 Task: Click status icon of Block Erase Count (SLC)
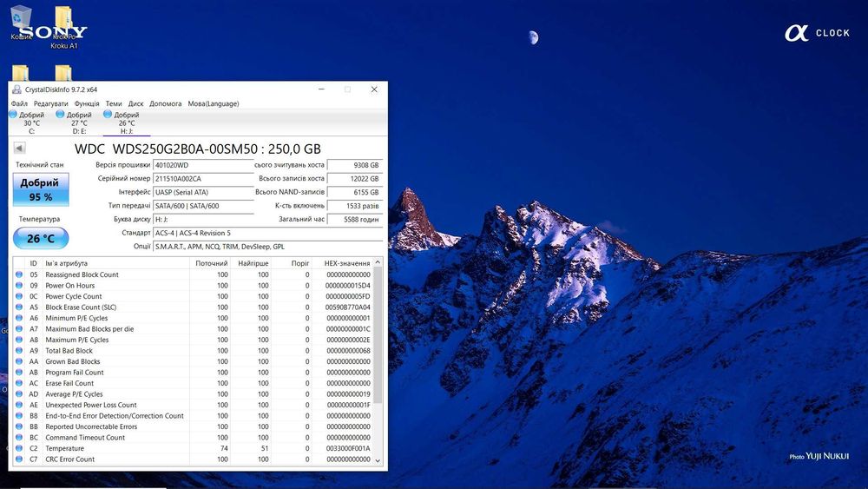click(x=19, y=307)
